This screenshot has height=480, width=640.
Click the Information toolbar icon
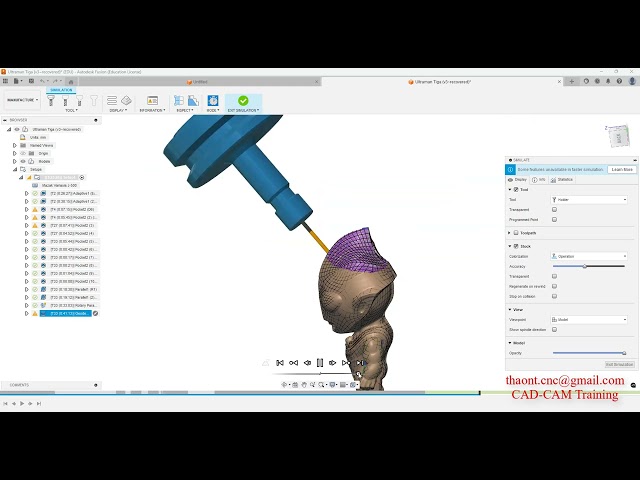(152, 100)
